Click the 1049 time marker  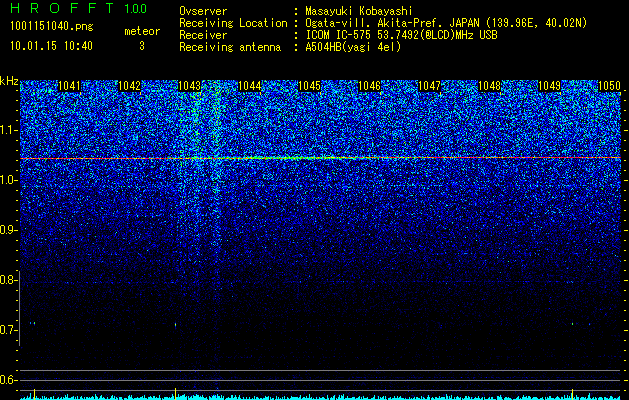pyautogui.click(x=549, y=86)
